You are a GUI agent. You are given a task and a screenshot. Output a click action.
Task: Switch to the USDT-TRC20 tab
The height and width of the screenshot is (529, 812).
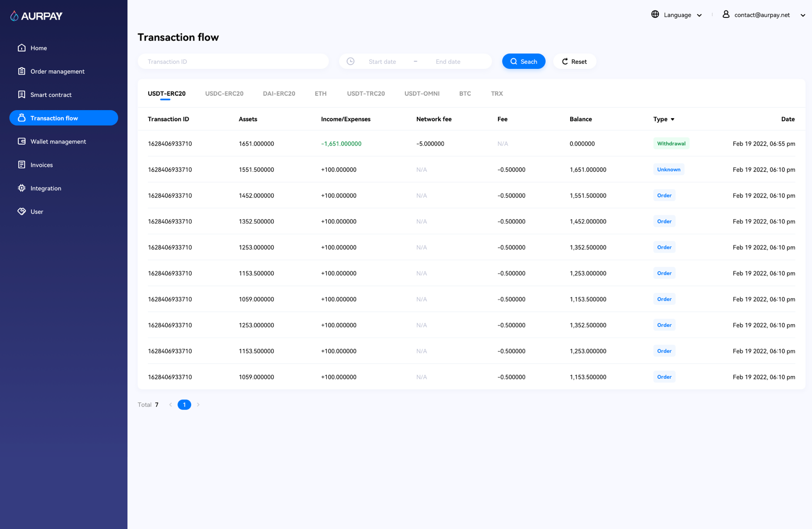[366, 94]
